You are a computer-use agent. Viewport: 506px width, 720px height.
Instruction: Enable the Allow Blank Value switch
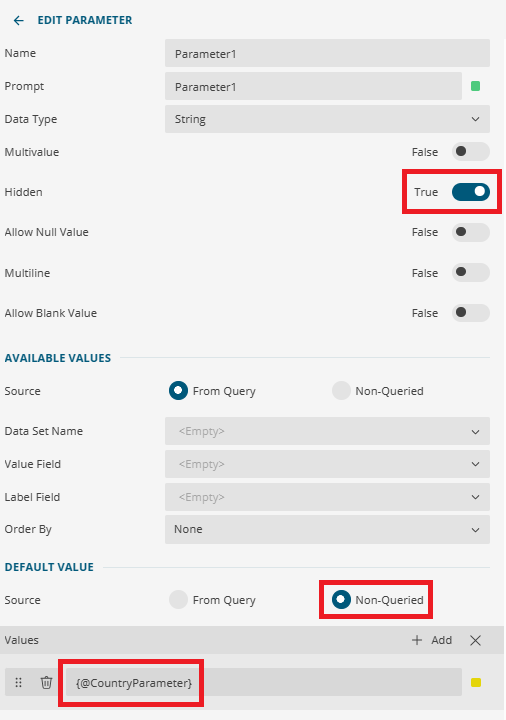pyautogui.click(x=471, y=313)
